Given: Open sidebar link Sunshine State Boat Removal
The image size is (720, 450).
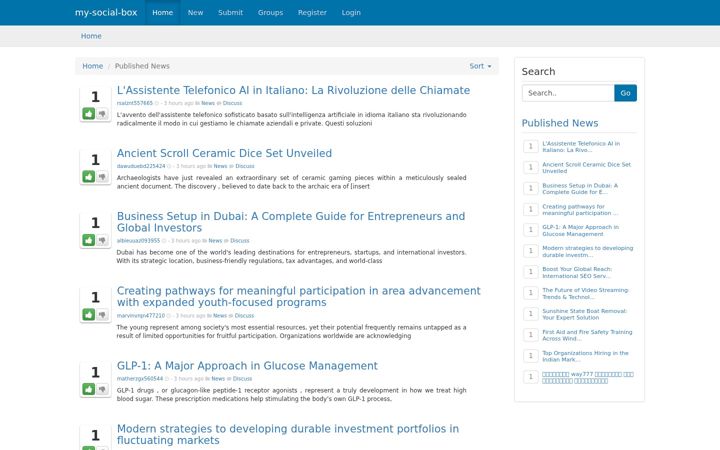Looking at the screenshot, I should coord(584,314).
